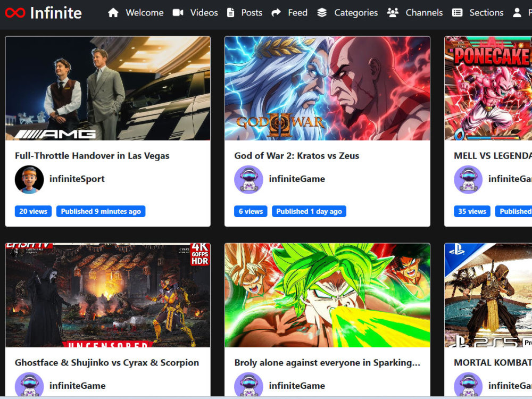Open the PS5 Mortal Kombat thumbnail
Screen dimensions: 532x399
click(488, 295)
